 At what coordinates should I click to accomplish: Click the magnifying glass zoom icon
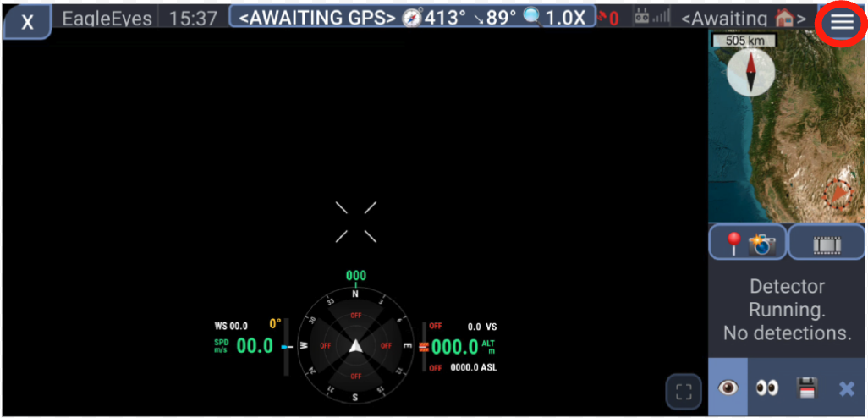533,18
